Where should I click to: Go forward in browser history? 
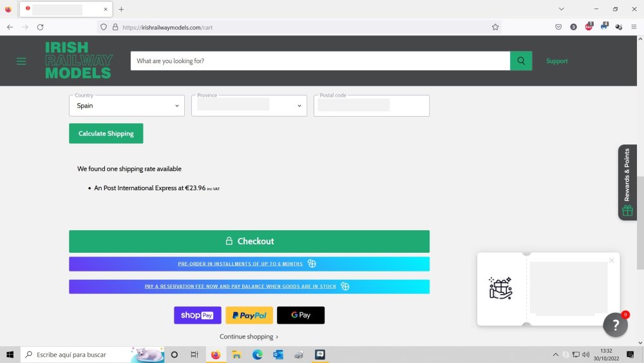tap(25, 27)
